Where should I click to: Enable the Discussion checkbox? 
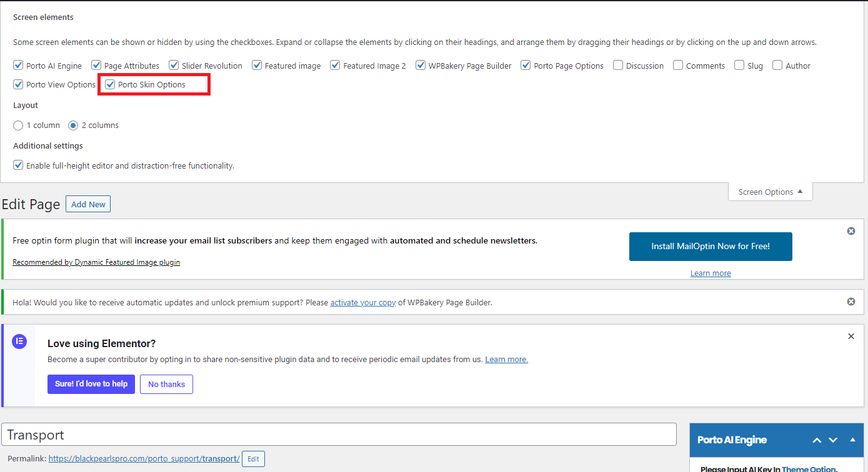(x=618, y=65)
